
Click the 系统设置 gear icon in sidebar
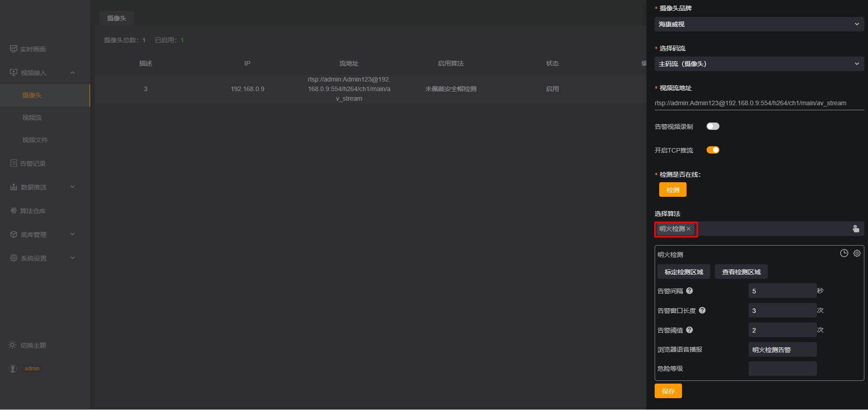pos(14,258)
